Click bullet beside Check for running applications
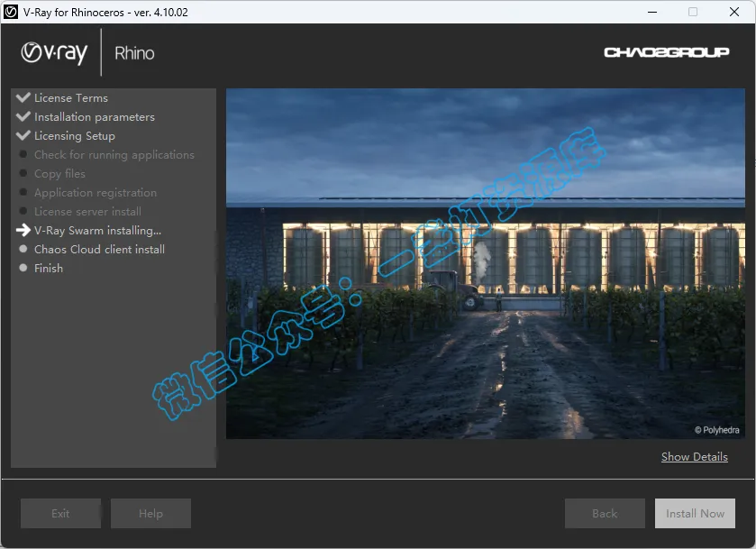This screenshot has height=549, width=756. pos(23,154)
